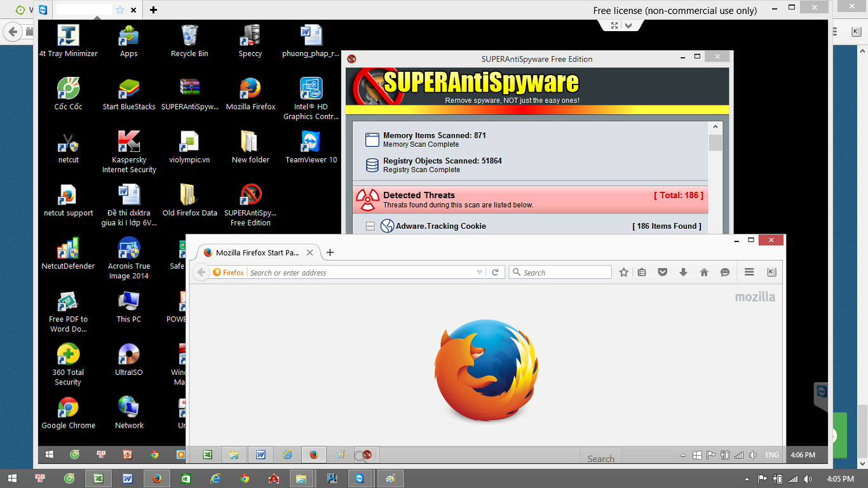Show hidden icons in local system tray
868x488 pixels.
(x=747, y=478)
